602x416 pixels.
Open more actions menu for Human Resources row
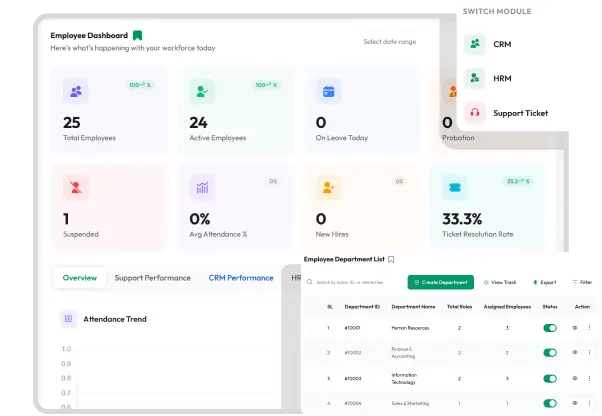coord(589,328)
